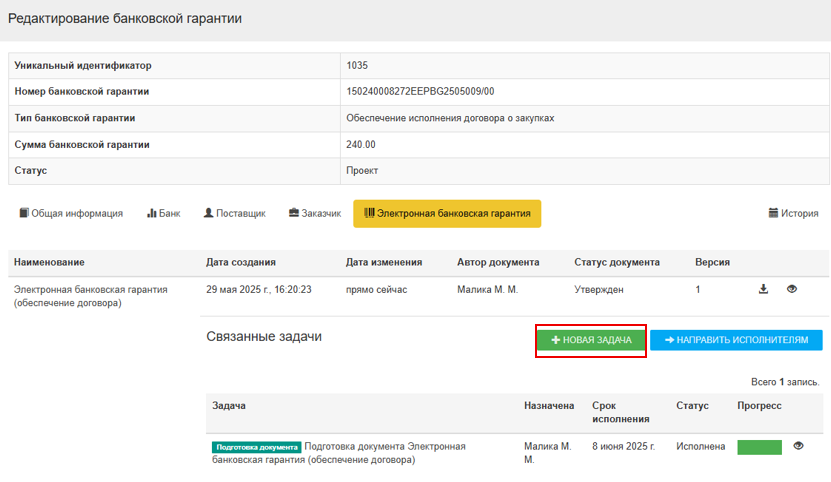Click the Срок исполнения column header
The width and height of the screenshot is (831, 482).
(x=620, y=412)
